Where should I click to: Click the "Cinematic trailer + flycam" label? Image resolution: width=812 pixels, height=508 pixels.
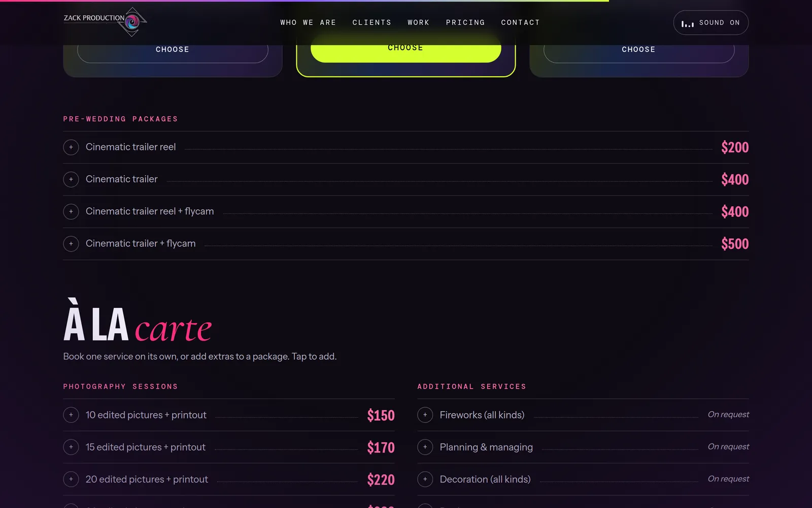(x=141, y=243)
